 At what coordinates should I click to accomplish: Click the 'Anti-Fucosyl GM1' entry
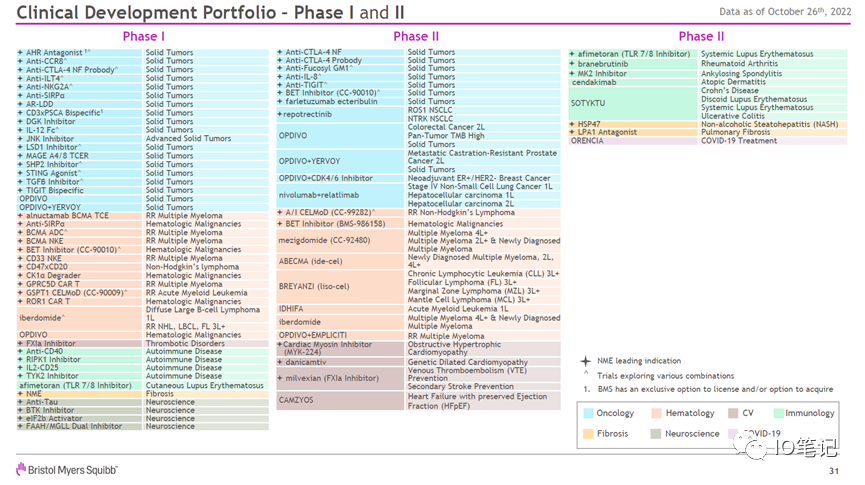pos(317,68)
